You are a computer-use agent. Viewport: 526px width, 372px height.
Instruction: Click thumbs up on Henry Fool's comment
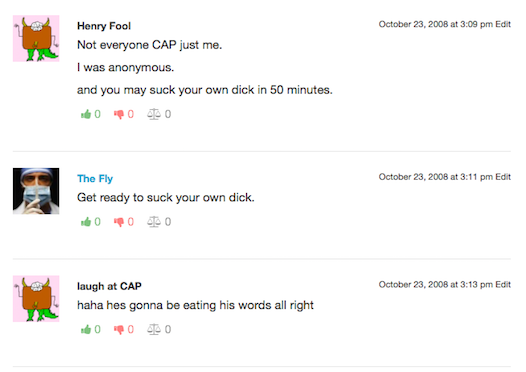86,114
